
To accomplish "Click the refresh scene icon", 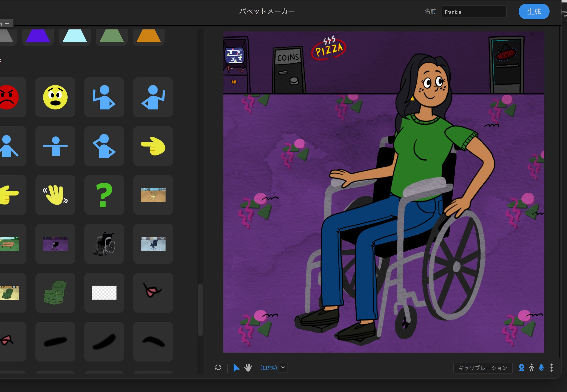I will [218, 368].
